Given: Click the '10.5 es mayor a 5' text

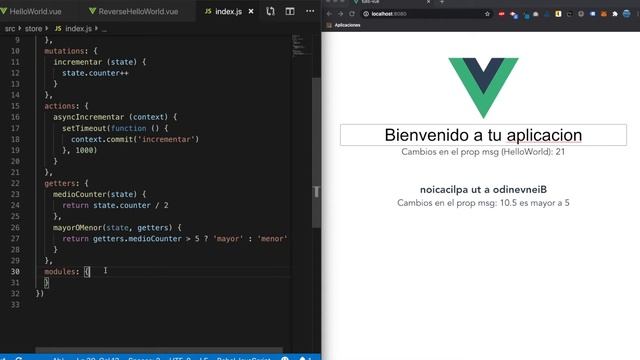Looking at the screenshot, I should tap(535, 203).
